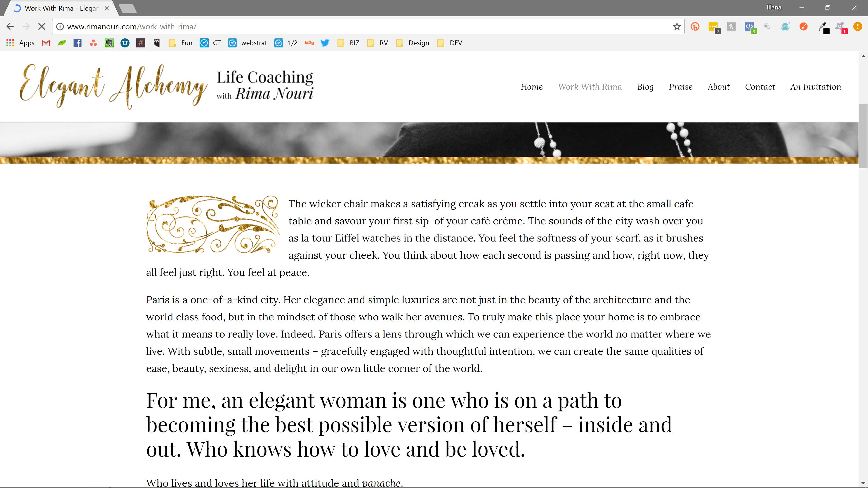The image size is (868, 488).
Task: Open the bitly bookmark in bookmarks bar
Action: (309, 43)
